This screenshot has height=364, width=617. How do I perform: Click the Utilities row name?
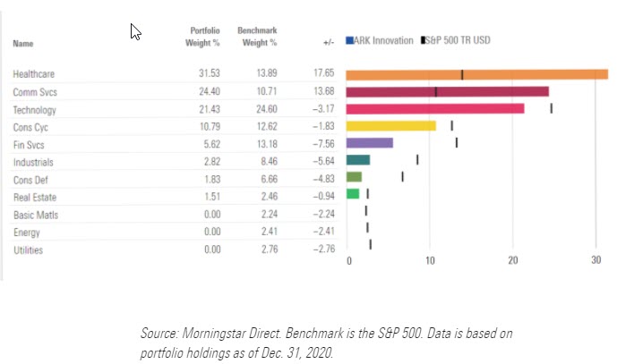28,250
